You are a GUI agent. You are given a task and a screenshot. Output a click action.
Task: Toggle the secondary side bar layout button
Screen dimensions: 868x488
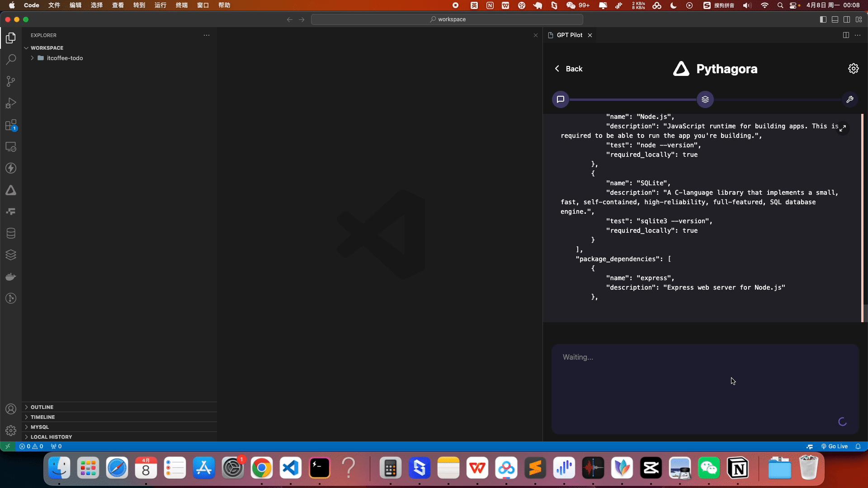click(x=847, y=19)
